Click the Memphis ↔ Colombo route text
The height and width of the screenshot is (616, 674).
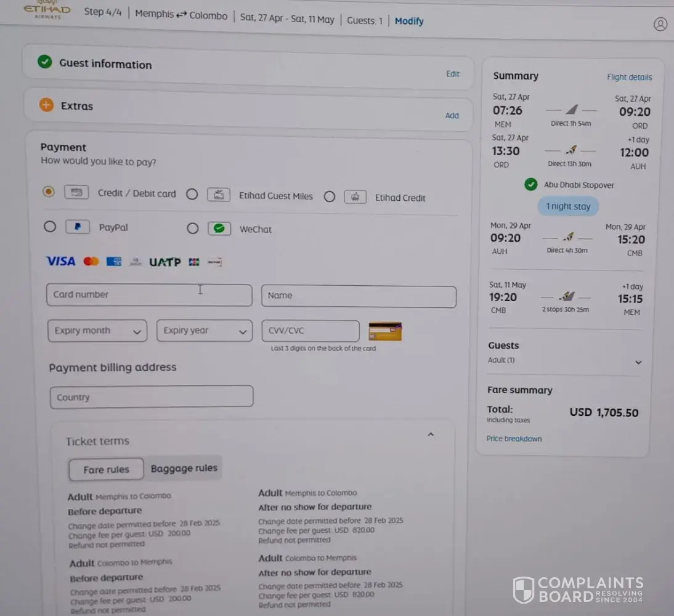[181, 15]
